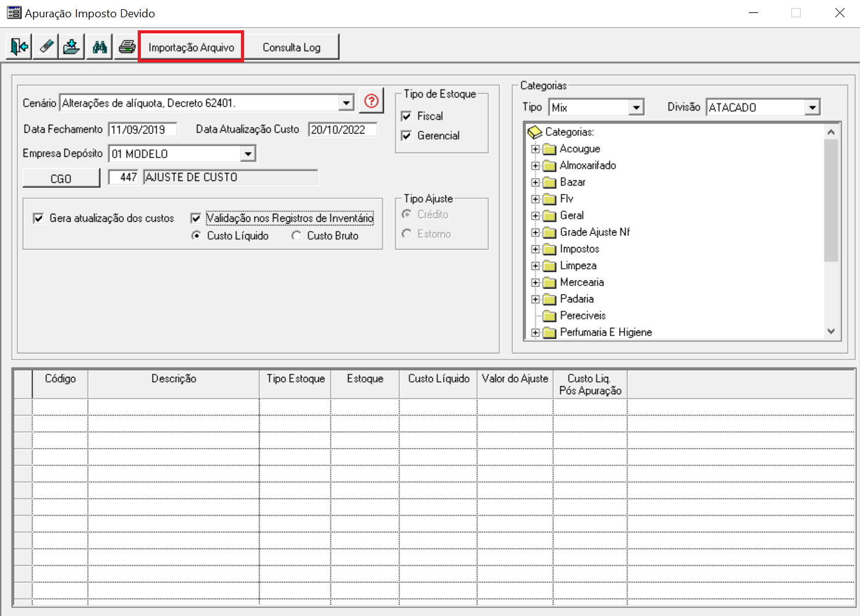Expand the Almoxarifado category node

tap(536, 166)
